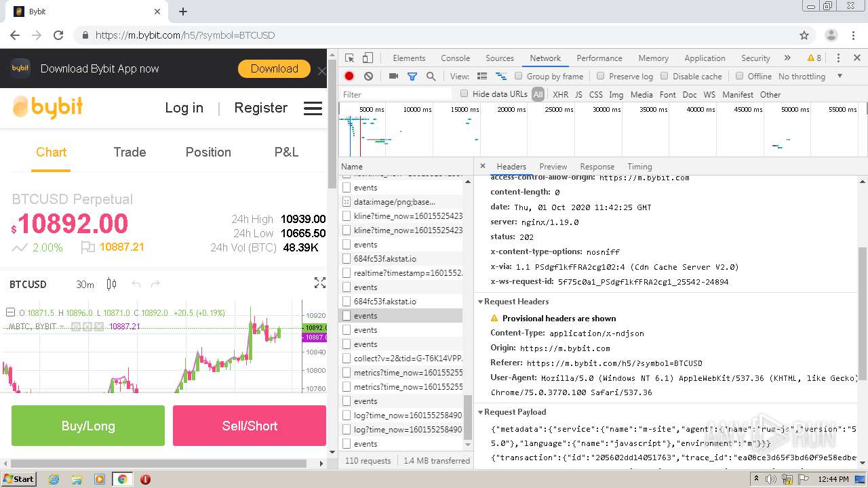Click the requests list vertical scrollbar
This screenshot has width=868, height=488.
coord(468,417)
